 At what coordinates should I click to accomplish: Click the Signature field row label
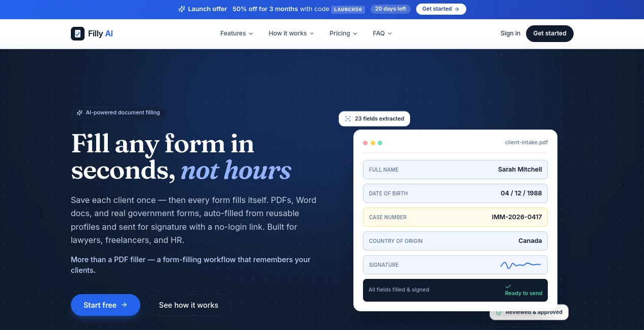point(384,265)
